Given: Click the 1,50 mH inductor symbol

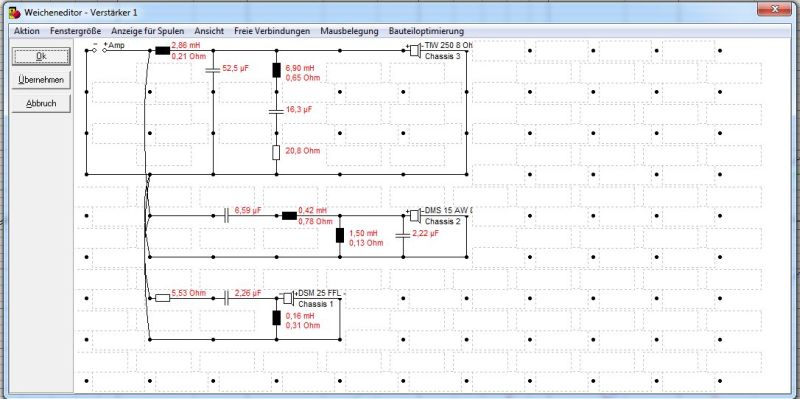Looking at the screenshot, I should click(340, 235).
